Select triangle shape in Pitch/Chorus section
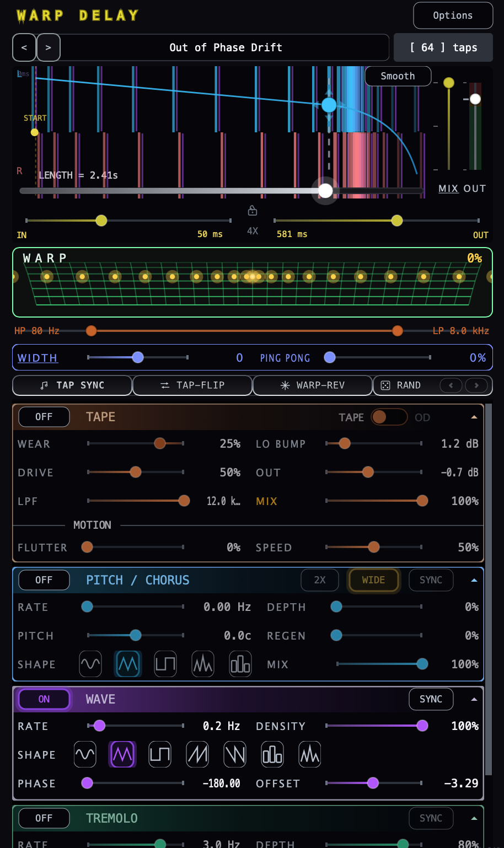Screen dimensions: 504x848 128,664
